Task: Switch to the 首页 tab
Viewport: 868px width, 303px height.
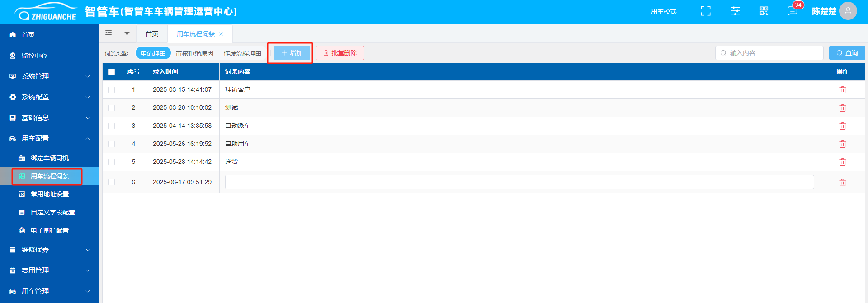Action: pyautogui.click(x=152, y=34)
